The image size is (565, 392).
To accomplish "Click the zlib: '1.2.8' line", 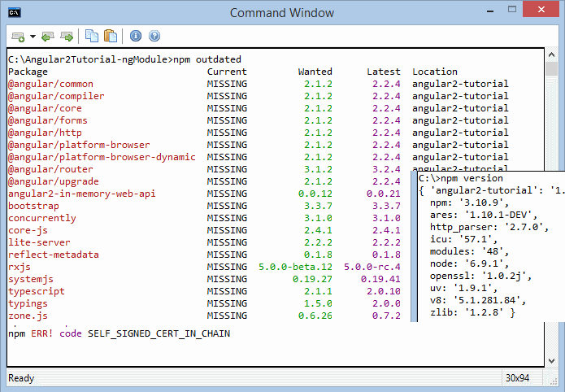I will (x=472, y=312).
